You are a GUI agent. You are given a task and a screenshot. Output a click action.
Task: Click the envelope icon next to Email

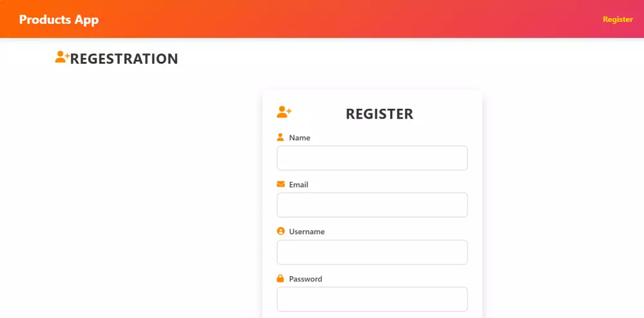(x=280, y=184)
